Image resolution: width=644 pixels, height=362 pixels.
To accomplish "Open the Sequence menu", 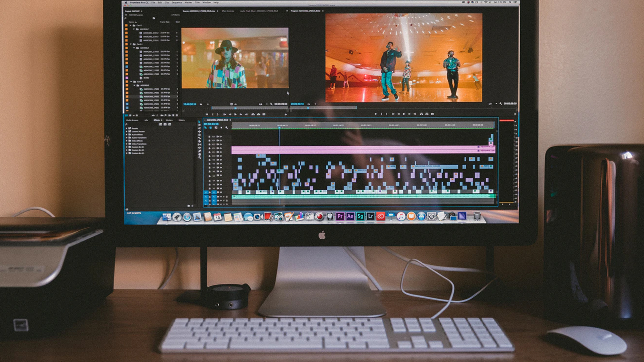I will click(x=176, y=2).
